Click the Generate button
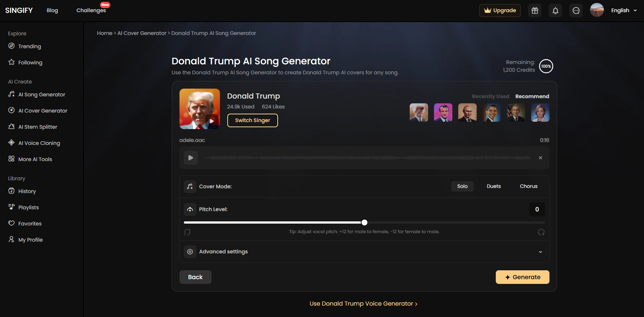Image resolution: width=644 pixels, height=317 pixels. point(522,277)
